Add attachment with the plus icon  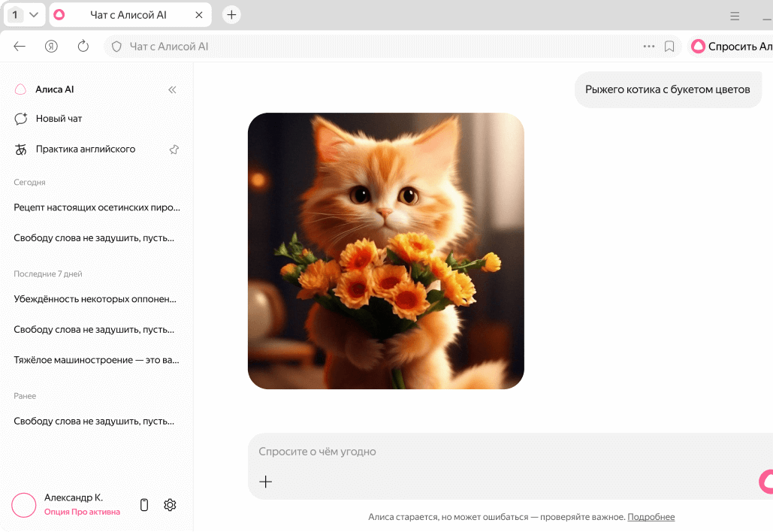click(x=266, y=482)
